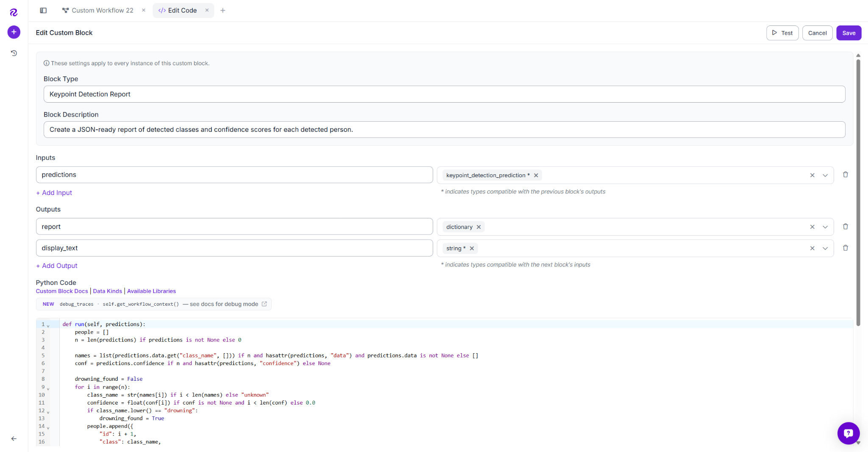Delete the display_text output row
This screenshot has height=452, width=868.
pos(845,248)
